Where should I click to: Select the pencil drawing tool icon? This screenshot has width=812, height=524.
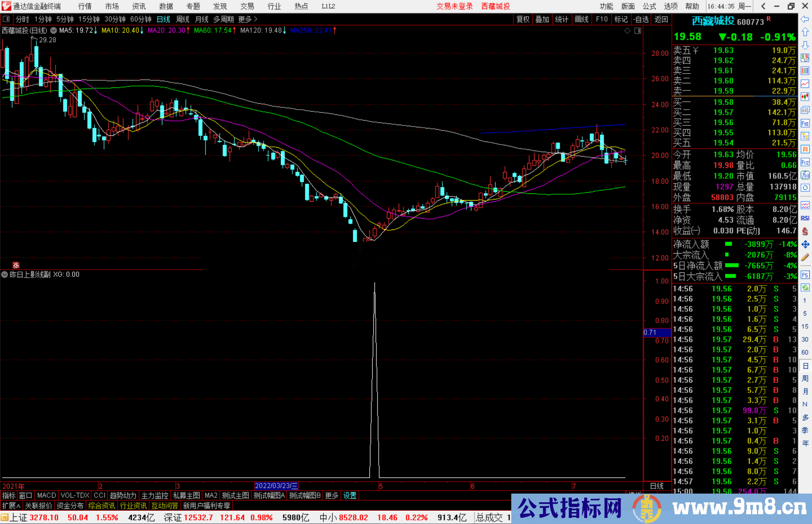[x=805, y=258]
